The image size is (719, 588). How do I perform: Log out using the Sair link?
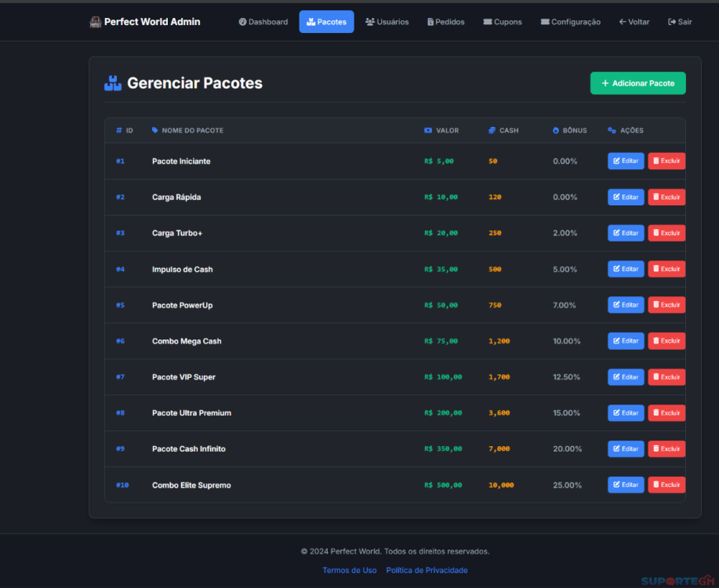click(680, 22)
